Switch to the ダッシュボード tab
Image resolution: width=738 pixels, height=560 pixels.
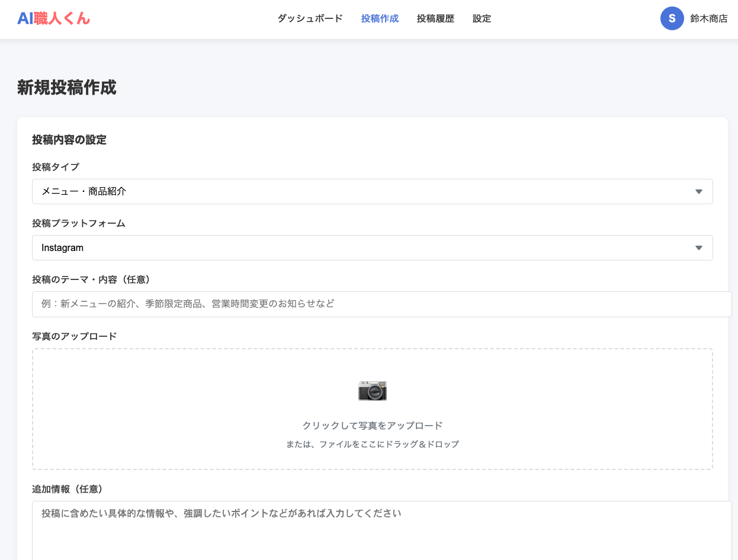309,18
